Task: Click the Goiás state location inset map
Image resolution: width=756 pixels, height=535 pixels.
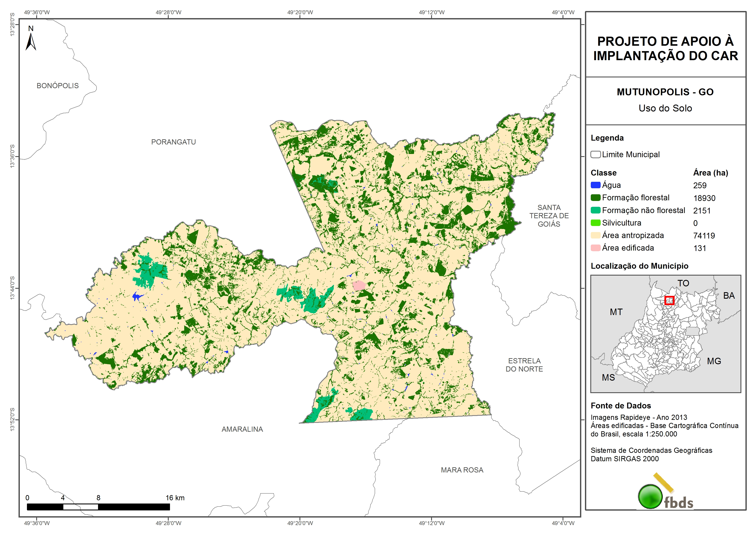Action: coord(666,334)
